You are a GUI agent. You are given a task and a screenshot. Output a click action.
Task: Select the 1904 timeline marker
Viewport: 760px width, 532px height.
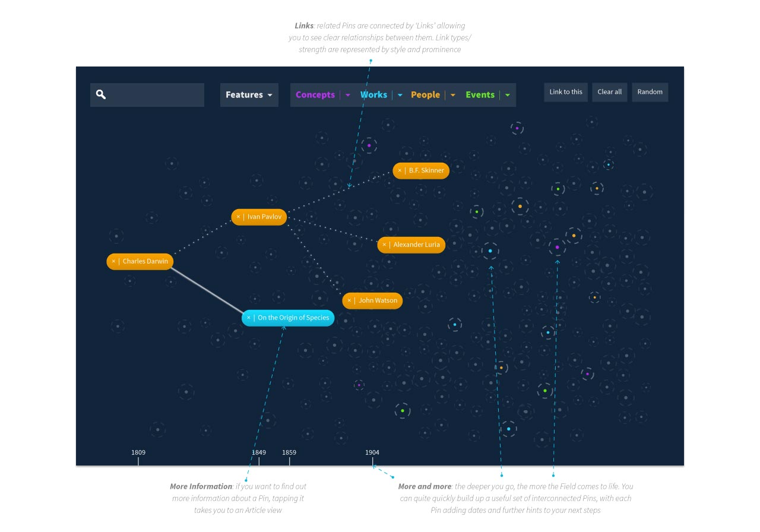pos(372,456)
